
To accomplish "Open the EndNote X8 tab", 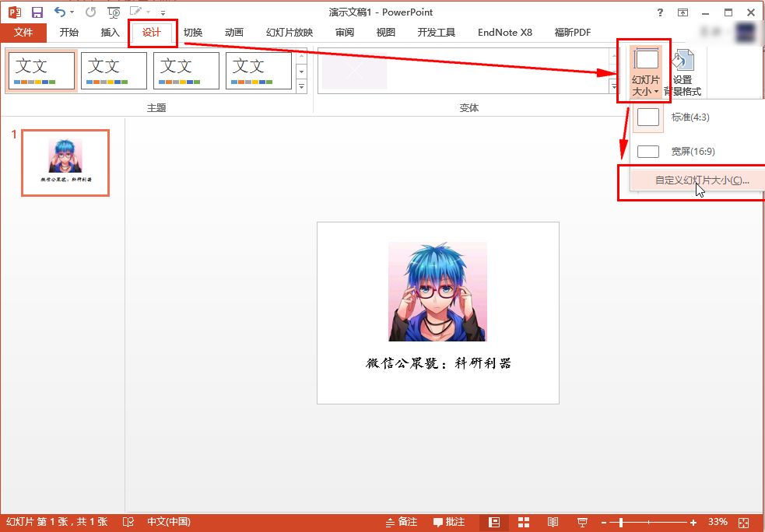I will click(x=505, y=33).
